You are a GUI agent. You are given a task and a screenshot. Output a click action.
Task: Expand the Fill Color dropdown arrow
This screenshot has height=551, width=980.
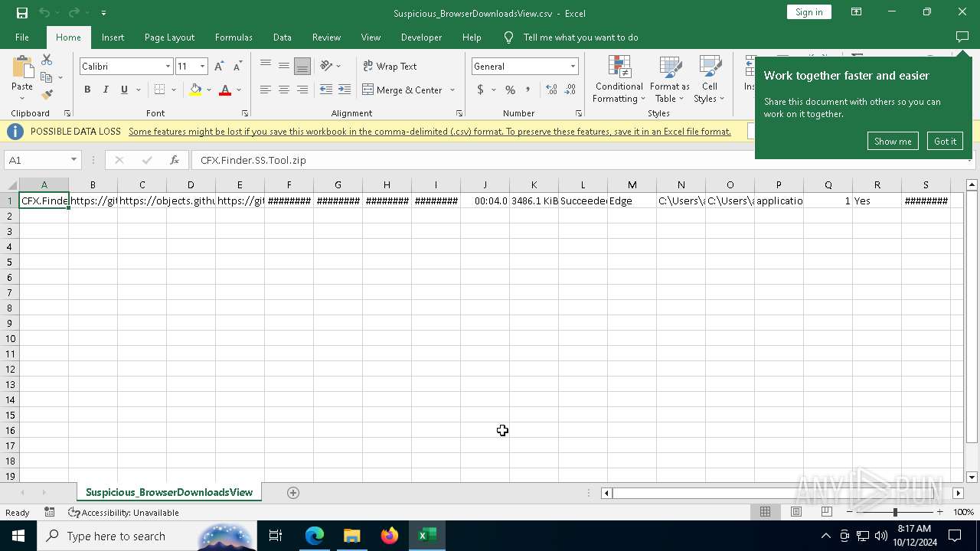pos(208,90)
